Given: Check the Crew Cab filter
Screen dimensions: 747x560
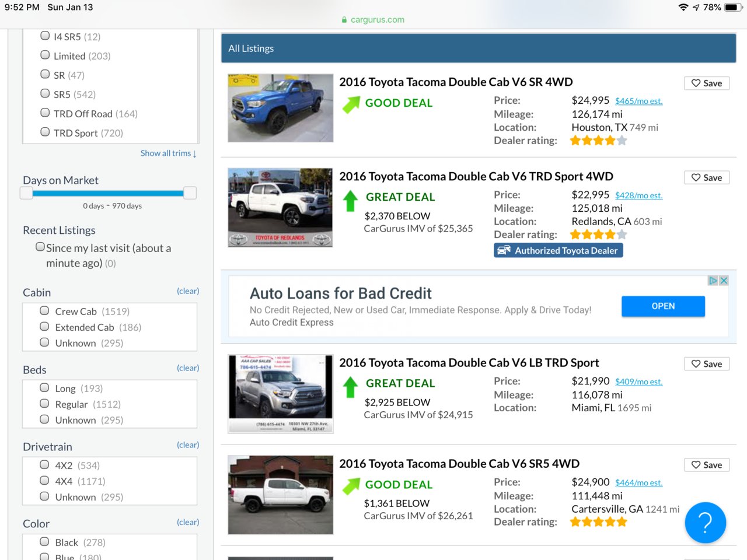Looking at the screenshot, I should pos(44,310).
